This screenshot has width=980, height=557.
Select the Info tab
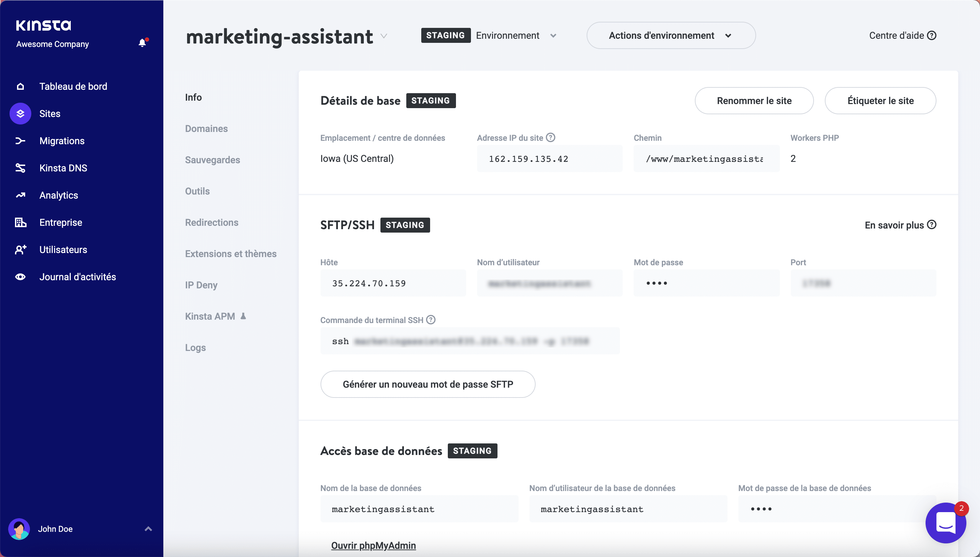(193, 97)
